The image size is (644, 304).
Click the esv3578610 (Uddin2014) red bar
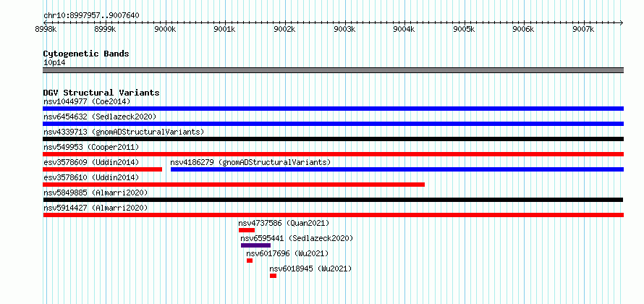234,185
